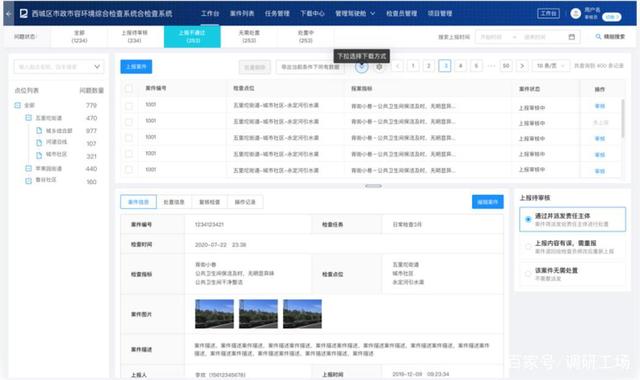Tick the checkbox of the last visible table row
The width and height of the screenshot is (640, 380).
tap(129, 169)
